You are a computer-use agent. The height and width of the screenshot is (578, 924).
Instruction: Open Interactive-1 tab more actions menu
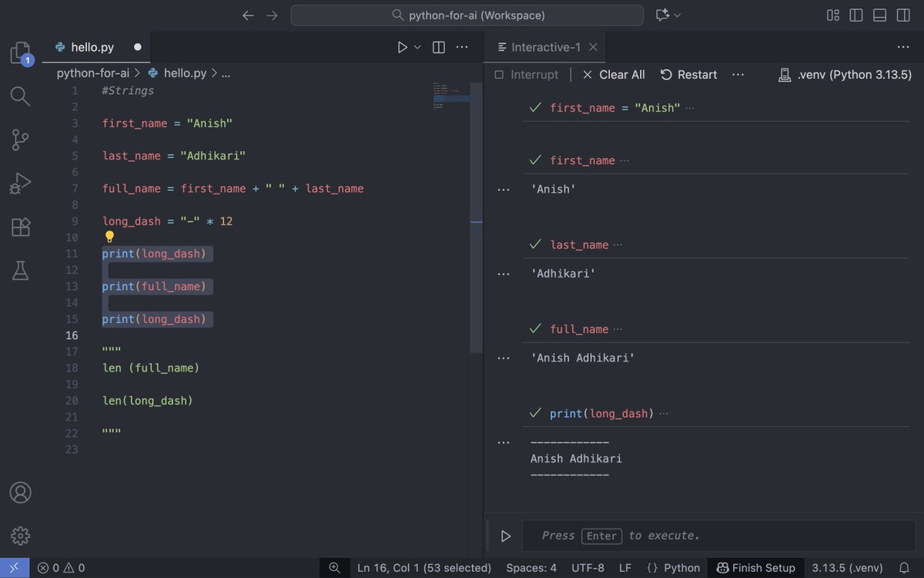pos(904,47)
